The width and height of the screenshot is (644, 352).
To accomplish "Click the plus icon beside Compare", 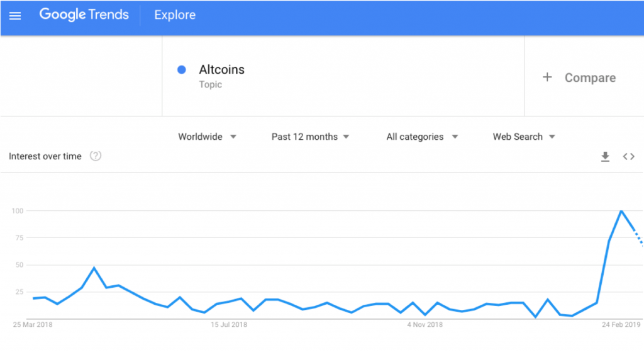I will (547, 77).
